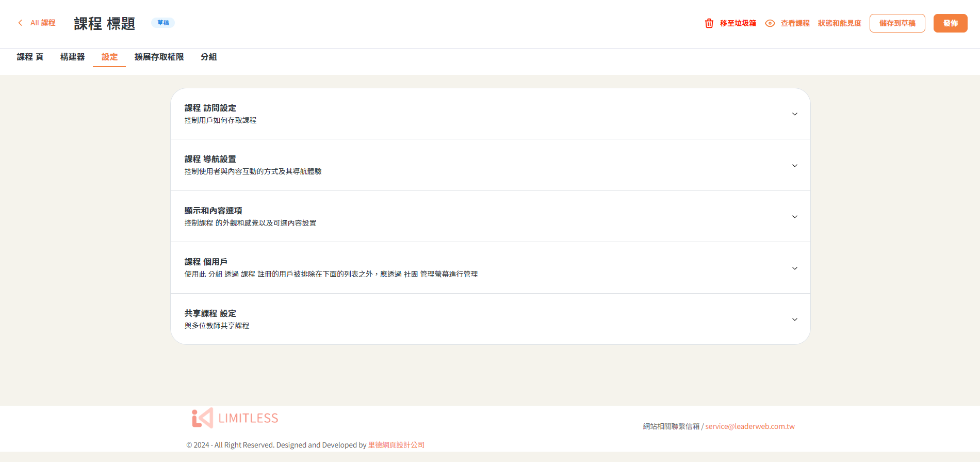This screenshot has height=462, width=980.
Task: Expand the 課程 導航設置 chevron
Action: (794, 166)
